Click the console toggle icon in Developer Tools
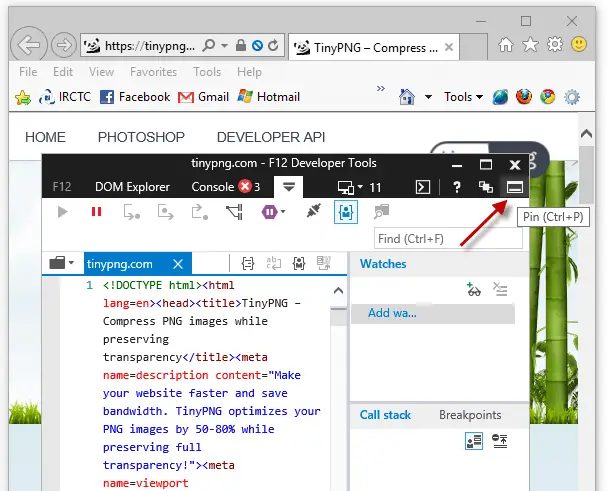 coord(423,187)
